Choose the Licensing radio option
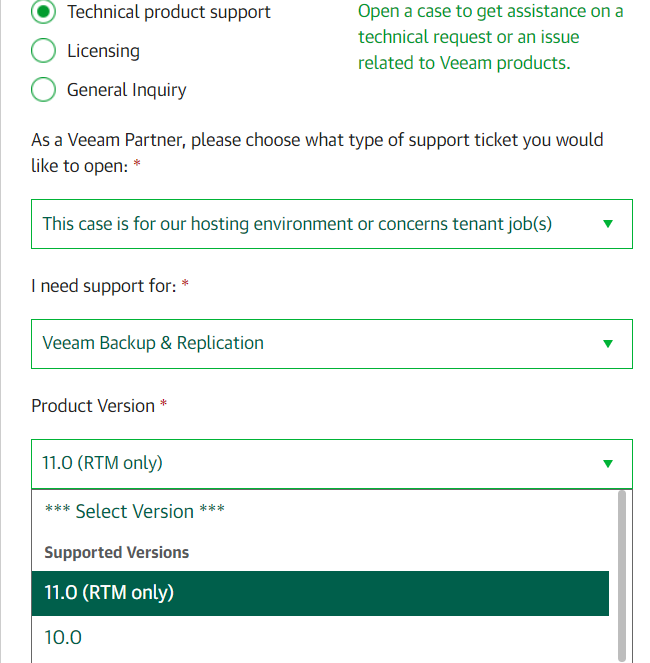This screenshot has height=663, width=650. [x=43, y=50]
